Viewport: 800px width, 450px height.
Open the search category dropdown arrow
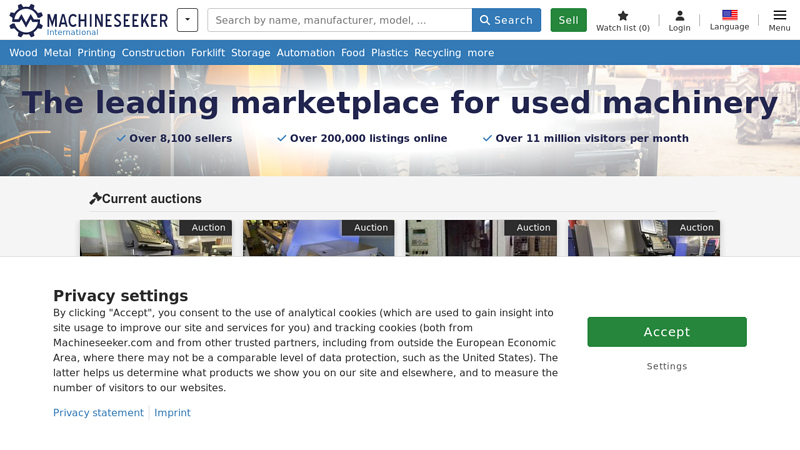tap(187, 20)
